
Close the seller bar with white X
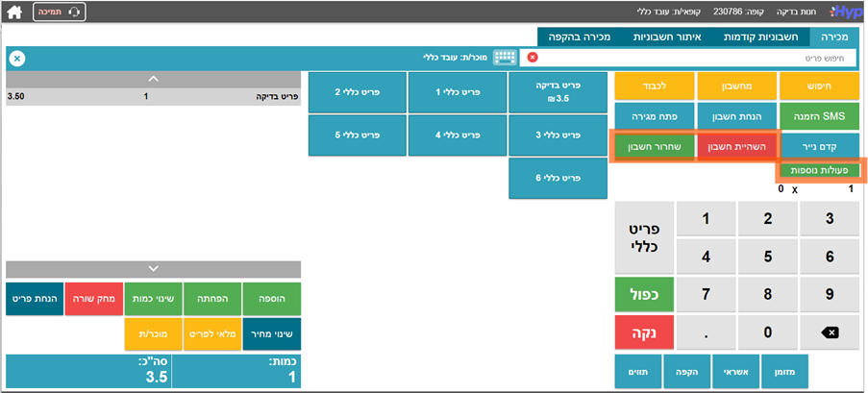coord(17,58)
